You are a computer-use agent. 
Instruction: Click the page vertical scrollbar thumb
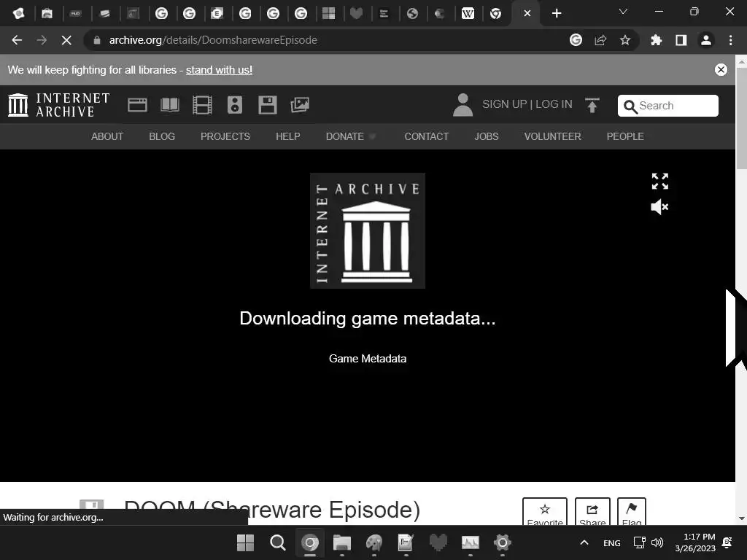tap(741, 117)
